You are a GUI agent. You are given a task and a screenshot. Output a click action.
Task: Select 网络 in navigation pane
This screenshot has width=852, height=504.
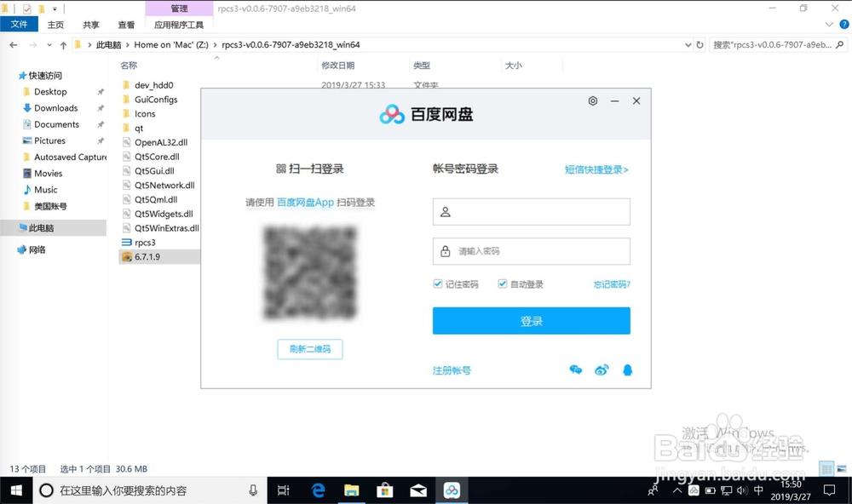[37, 249]
